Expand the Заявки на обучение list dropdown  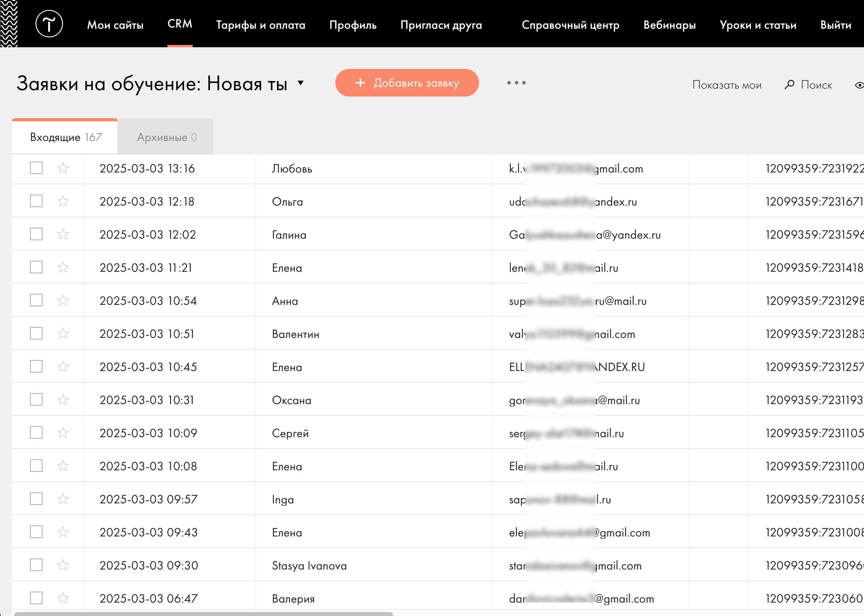coord(301,83)
